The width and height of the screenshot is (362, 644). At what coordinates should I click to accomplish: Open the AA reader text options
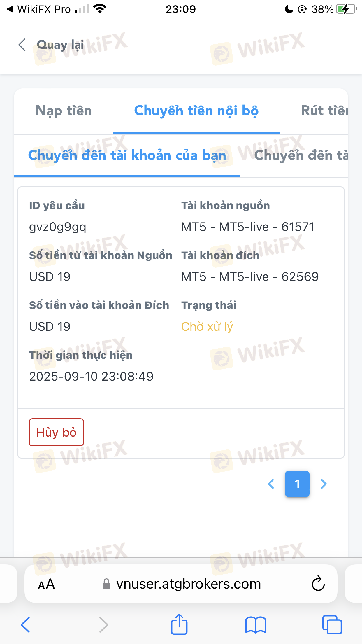tap(46, 584)
